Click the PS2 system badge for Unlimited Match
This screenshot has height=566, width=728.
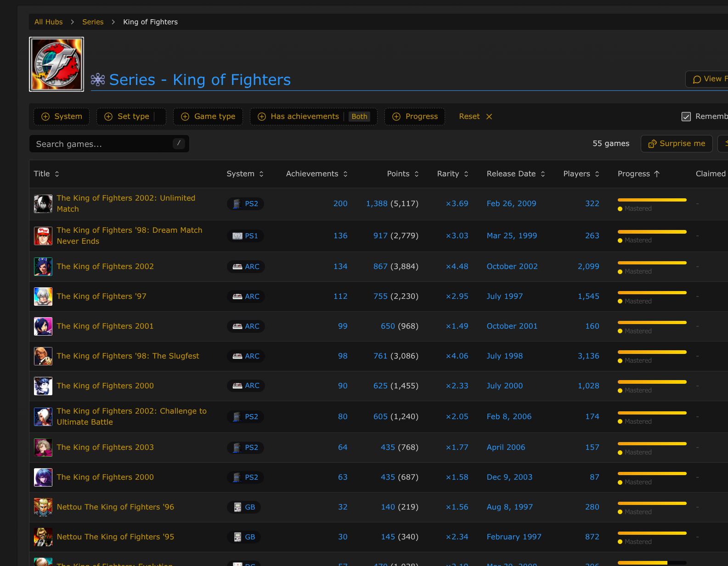tap(245, 204)
